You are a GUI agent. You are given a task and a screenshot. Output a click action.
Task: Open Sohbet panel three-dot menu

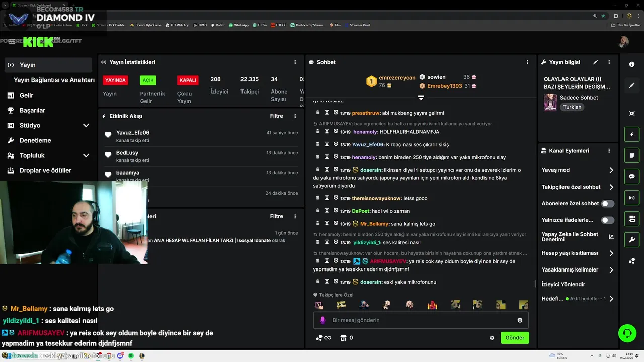click(527, 62)
